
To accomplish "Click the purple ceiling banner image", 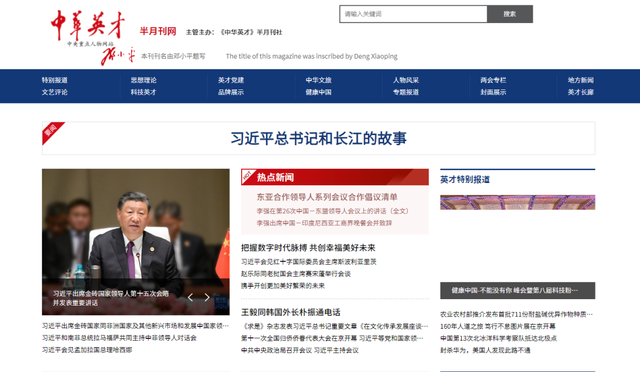I will [518, 203].
